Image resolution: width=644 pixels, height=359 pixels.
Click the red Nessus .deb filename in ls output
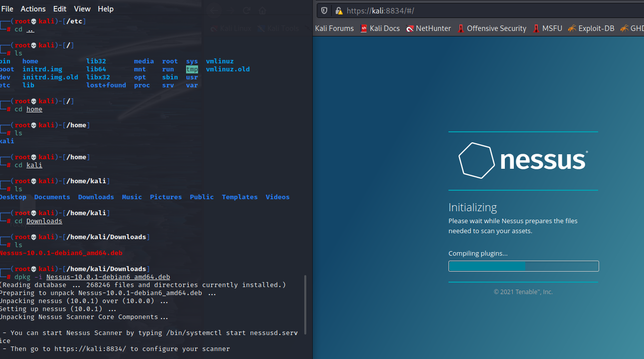(x=61, y=253)
